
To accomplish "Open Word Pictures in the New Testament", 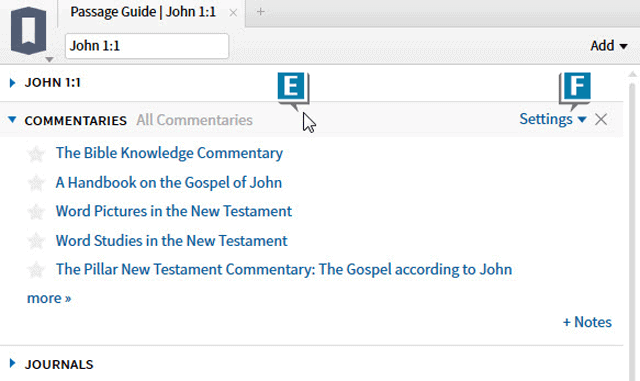I will tap(173, 211).
